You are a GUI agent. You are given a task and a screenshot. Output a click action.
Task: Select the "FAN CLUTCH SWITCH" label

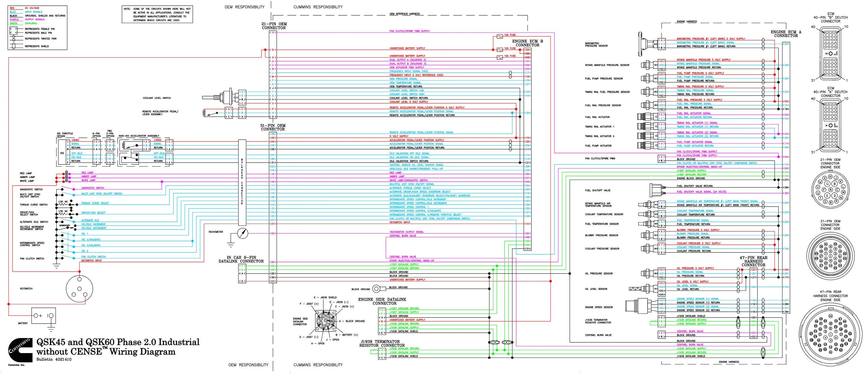32,259
